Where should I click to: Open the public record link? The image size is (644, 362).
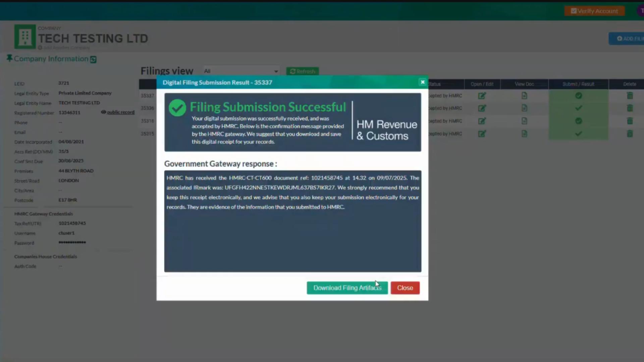pyautogui.click(x=120, y=112)
